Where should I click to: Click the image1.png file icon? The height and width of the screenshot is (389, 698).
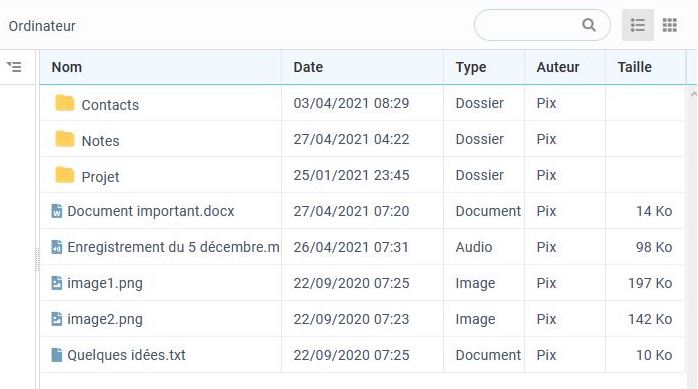57,283
